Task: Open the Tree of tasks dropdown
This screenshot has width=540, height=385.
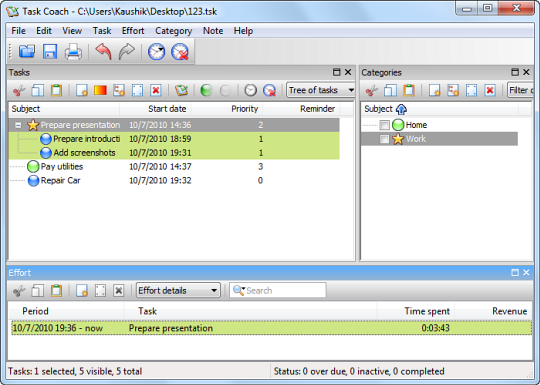Action: [x=321, y=90]
